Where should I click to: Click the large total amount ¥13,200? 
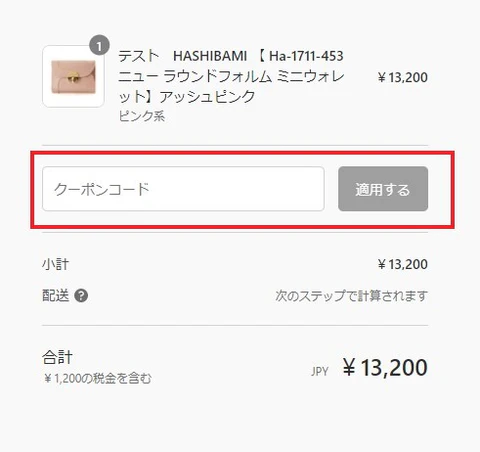(x=385, y=368)
